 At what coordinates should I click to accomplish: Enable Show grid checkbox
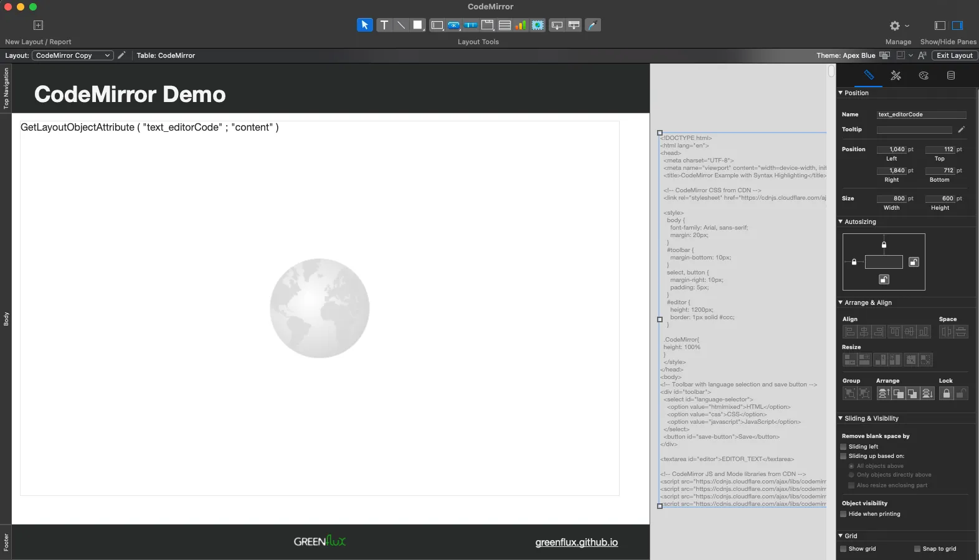pos(844,549)
